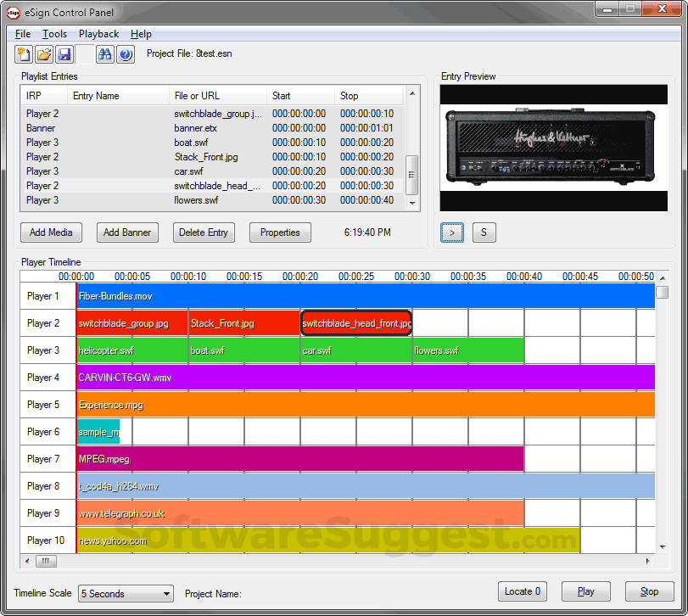
Task: Open the Playback menu
Action: (x=98, y=34)
